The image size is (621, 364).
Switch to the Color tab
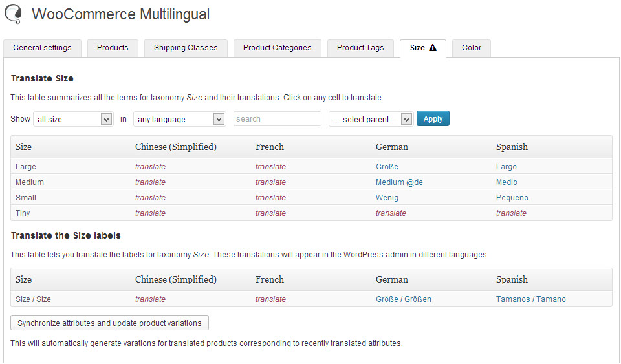[x=472, y=48]
